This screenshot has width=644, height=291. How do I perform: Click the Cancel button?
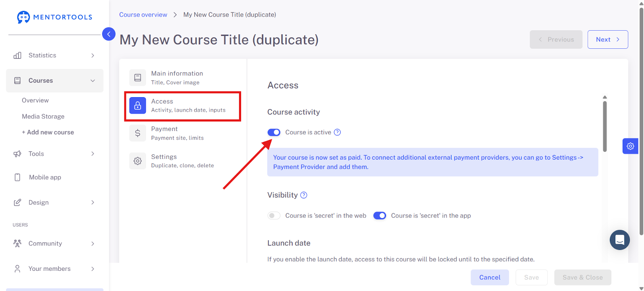(490, 277)
